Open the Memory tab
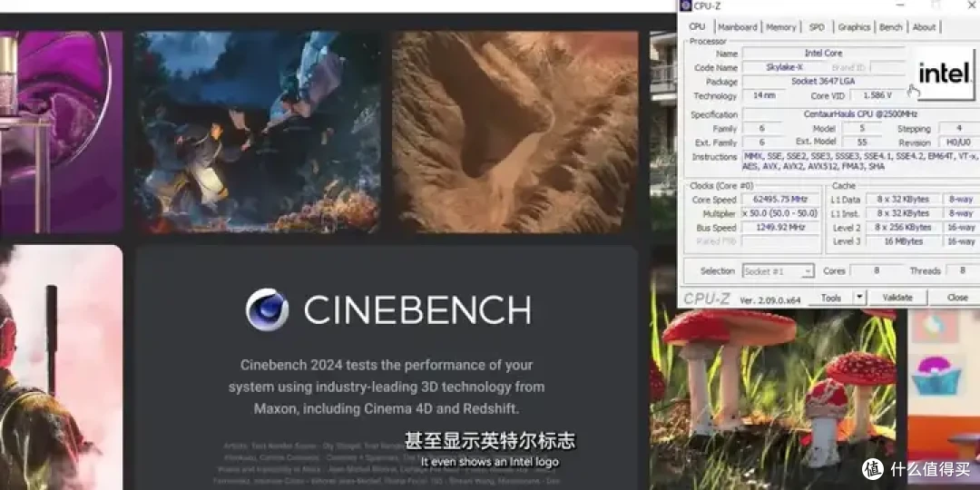This screenshot has height=490, width=980. (781, 27)
